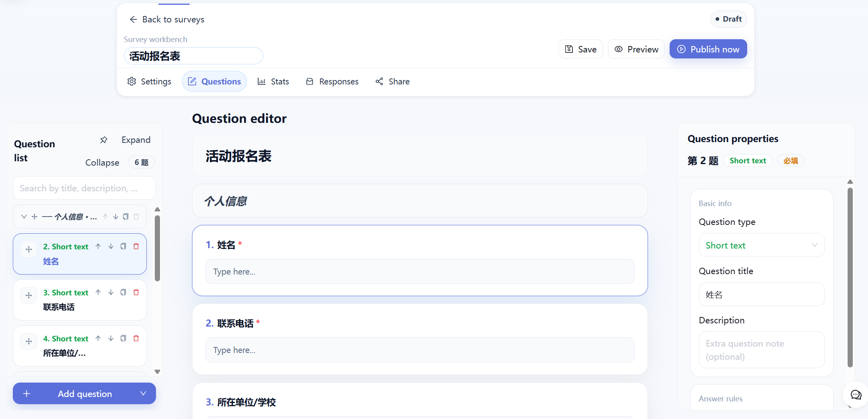Move question 3 联系电话 down
Viewport: 868px width, 419px height.
(111, 293)
